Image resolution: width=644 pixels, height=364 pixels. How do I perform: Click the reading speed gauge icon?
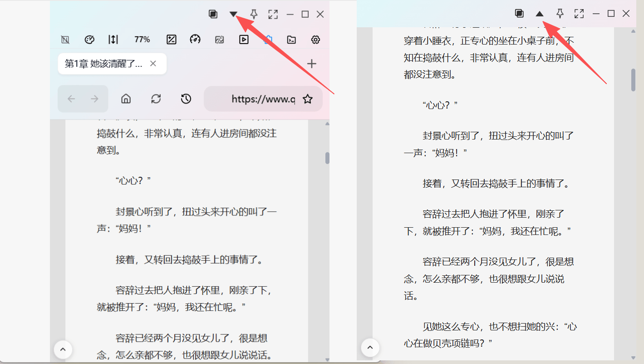(195, 40)
